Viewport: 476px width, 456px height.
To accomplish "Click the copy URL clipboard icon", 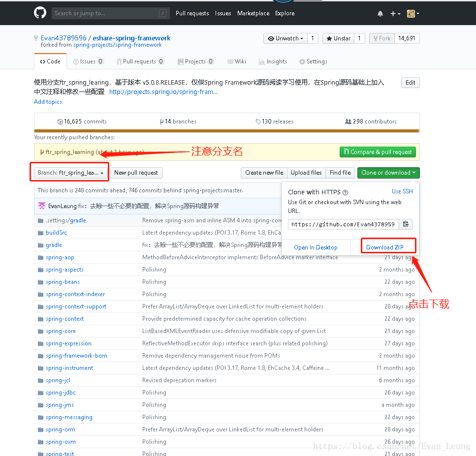I will 406,224.
